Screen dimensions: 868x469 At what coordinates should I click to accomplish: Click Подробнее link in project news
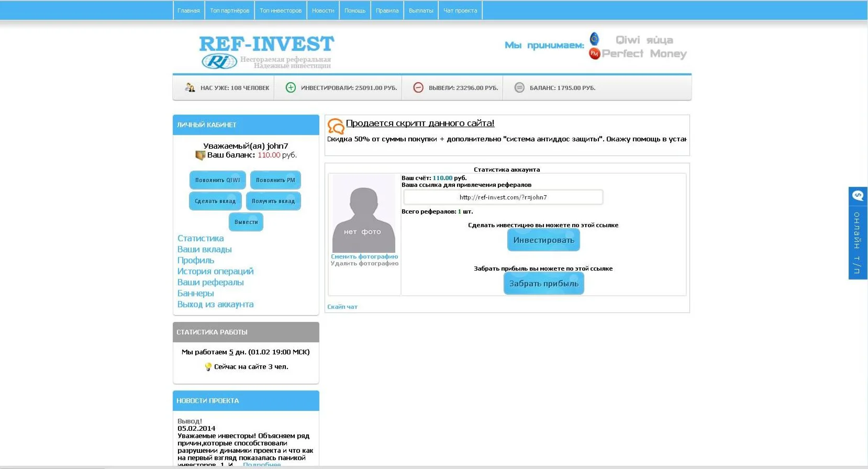click(x=262, y=464)
